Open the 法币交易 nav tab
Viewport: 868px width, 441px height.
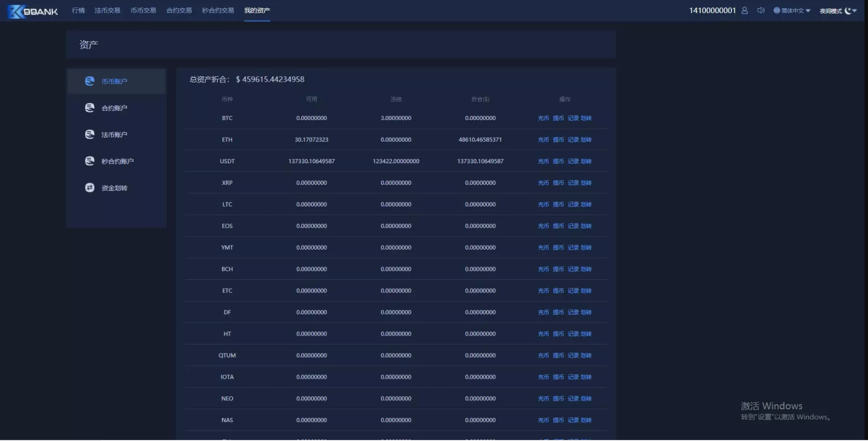click(107, 11)
